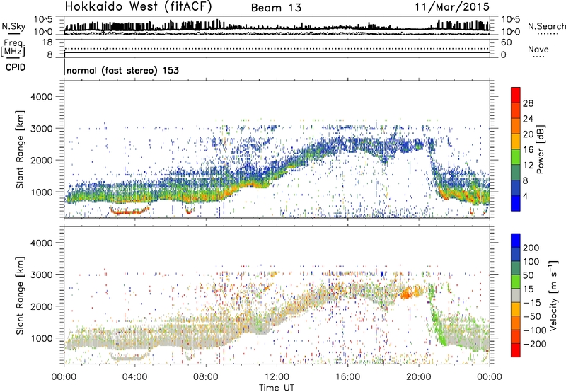This screenshot has height=392, width=566.
Task: Select the '24' power colorbar label
Action: click(528, 119)
